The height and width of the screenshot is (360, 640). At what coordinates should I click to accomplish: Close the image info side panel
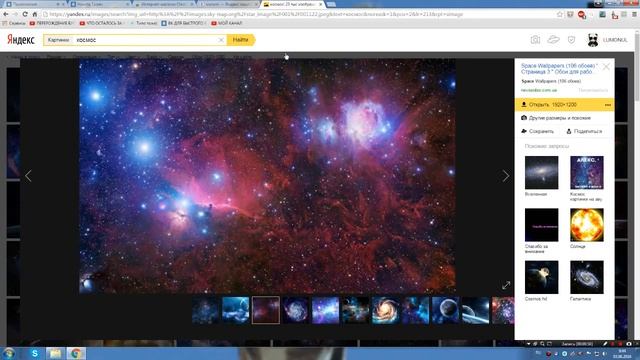coord(606,67)
